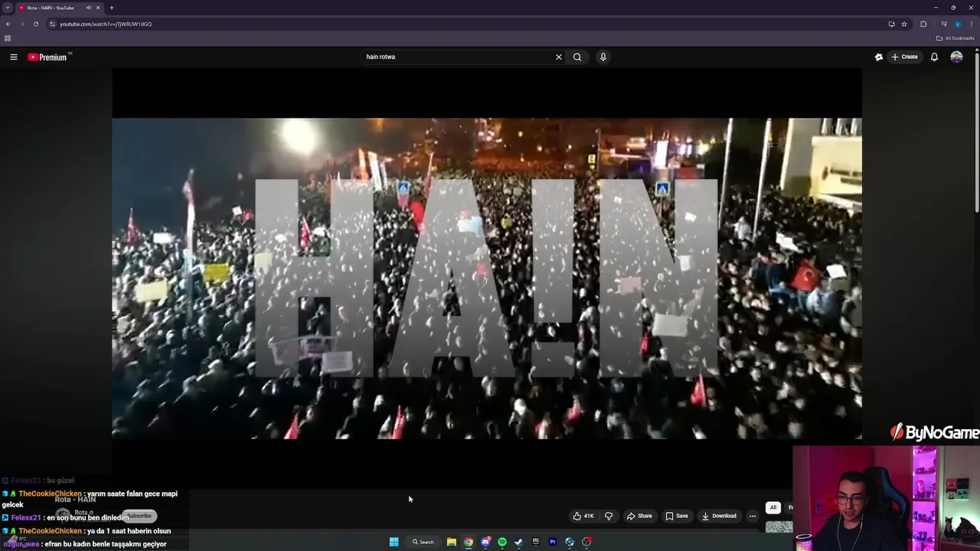Open Chrome profile avatar
Image resolution: width=980 pixels, height=551 pixels.
957,24
